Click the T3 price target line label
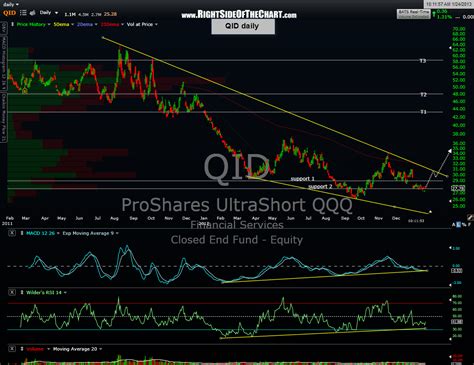This screenshot has height=365, width=474. [423, 61]
